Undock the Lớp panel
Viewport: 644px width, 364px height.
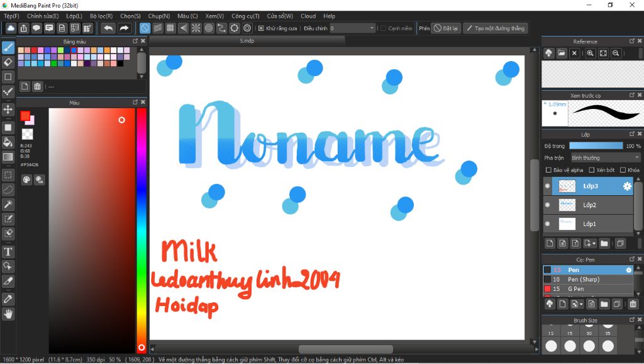point(631,134)
